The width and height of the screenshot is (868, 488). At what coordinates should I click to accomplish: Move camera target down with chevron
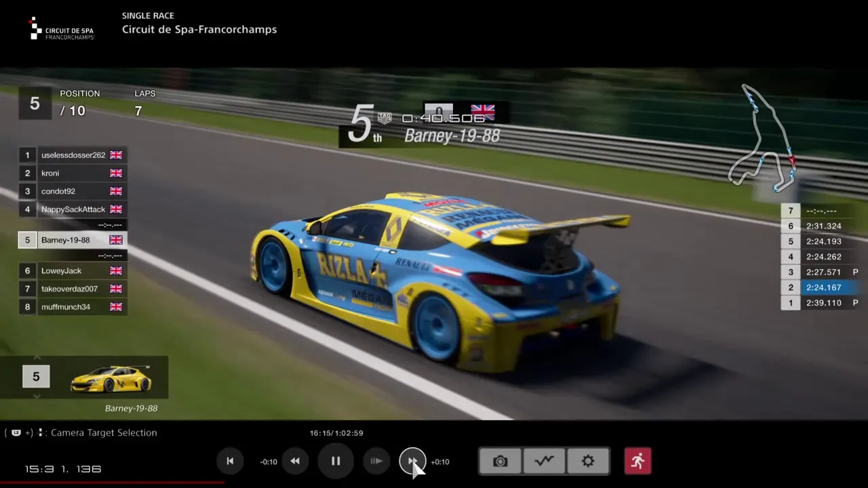pos(37,396)
